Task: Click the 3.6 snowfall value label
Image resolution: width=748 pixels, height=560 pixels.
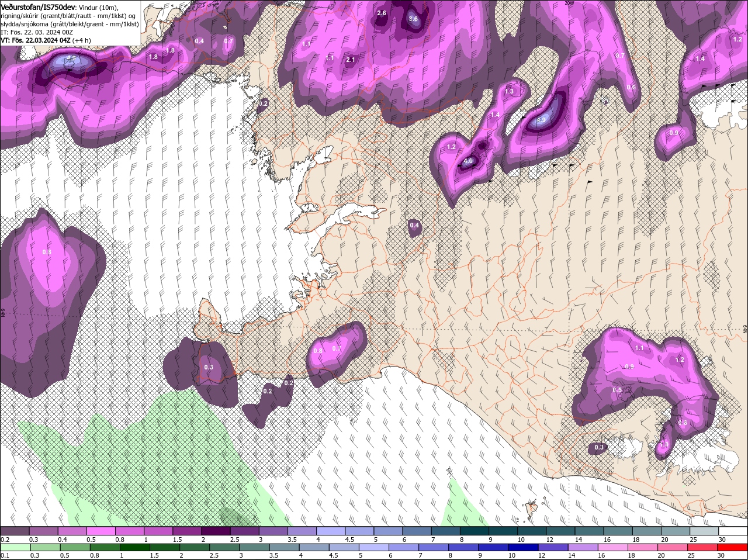Action: click(413, 19)
